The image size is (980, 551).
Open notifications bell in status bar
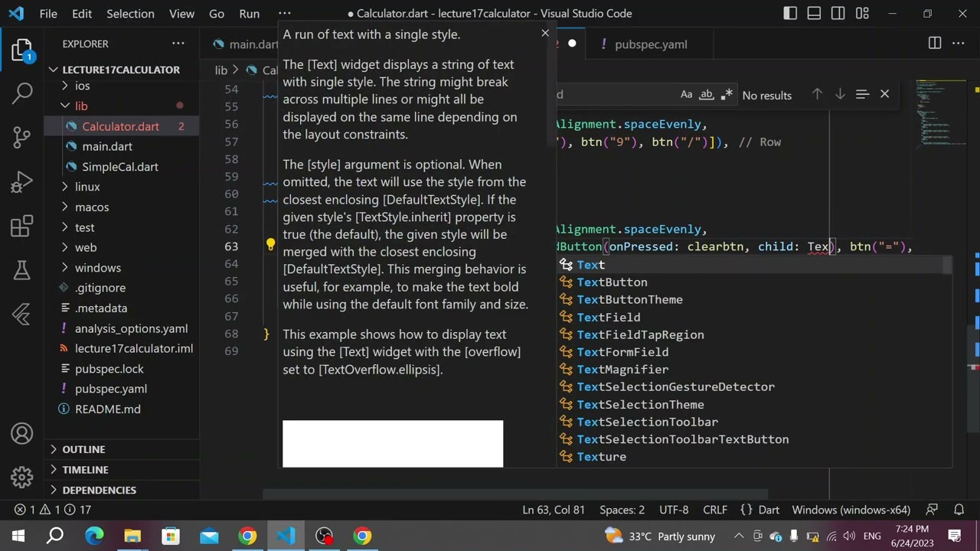pos(959,510)
